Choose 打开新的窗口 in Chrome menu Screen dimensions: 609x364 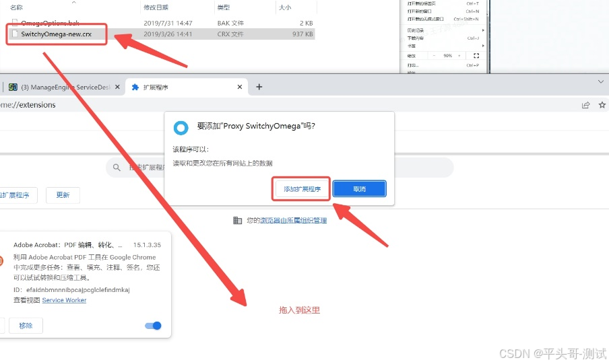tap(443, 11)
